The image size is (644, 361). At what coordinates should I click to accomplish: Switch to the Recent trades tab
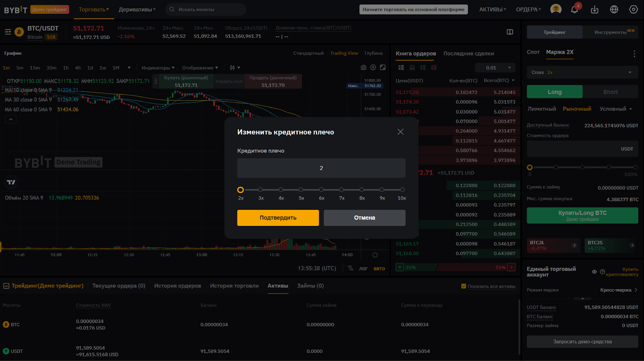point(469,53)
